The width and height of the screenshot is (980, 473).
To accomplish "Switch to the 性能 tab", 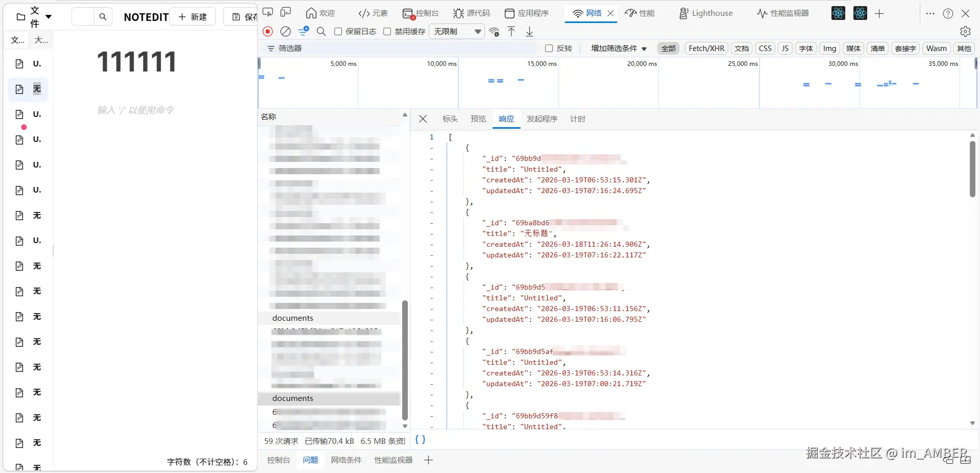I will 640,13.
